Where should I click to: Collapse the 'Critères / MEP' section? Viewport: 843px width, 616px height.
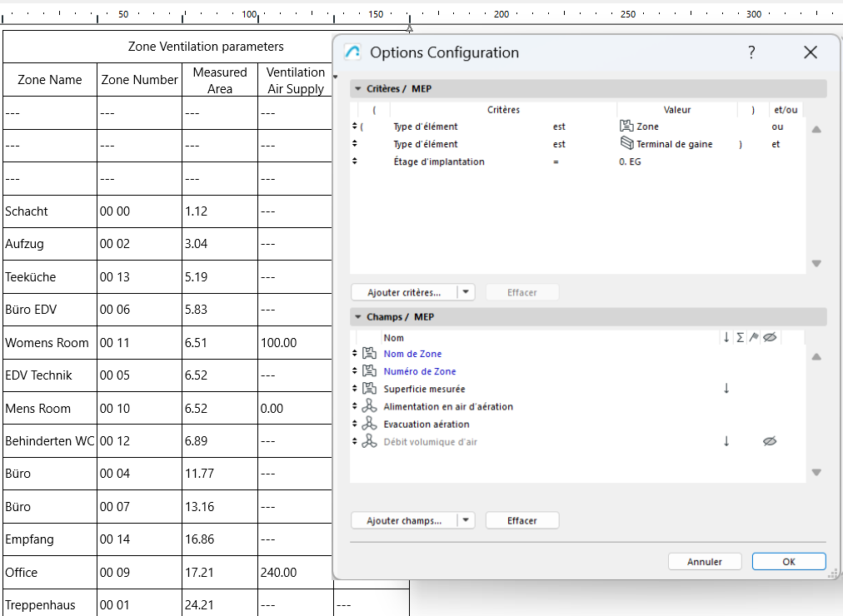pos(357,88)
